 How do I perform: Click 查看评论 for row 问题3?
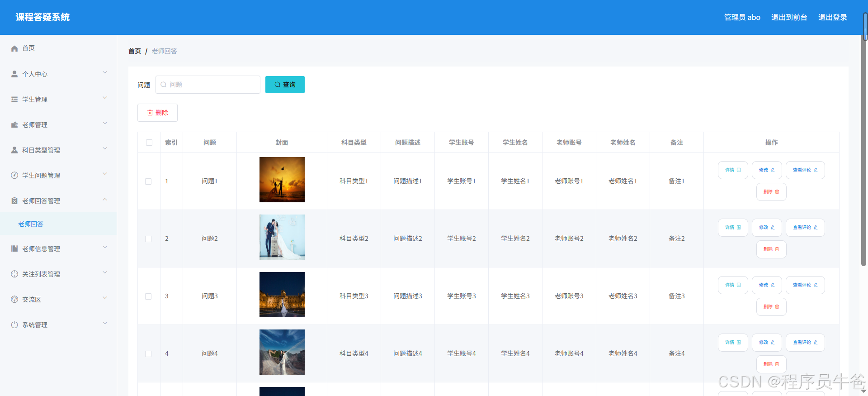(805, 285)
